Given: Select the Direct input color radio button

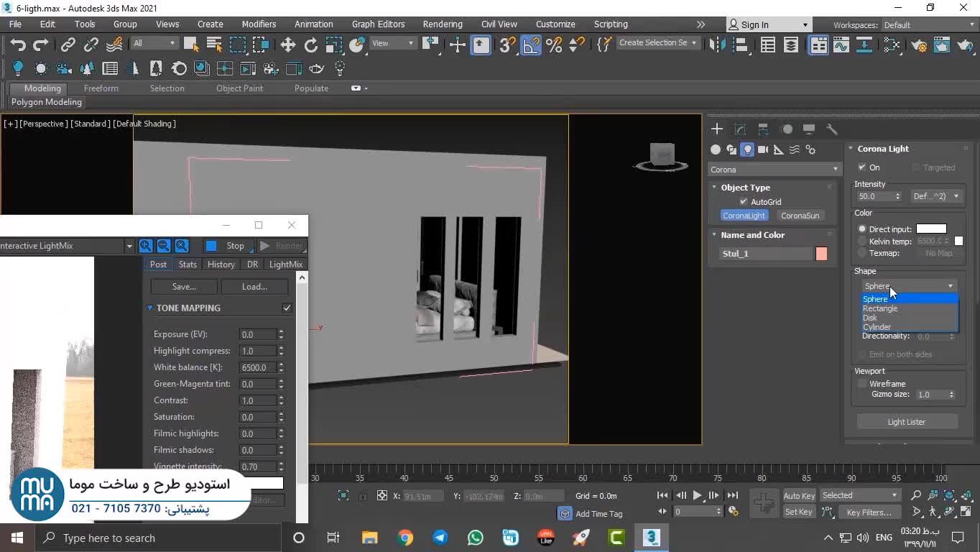Looking at the screenshot, I should point(862,229).
